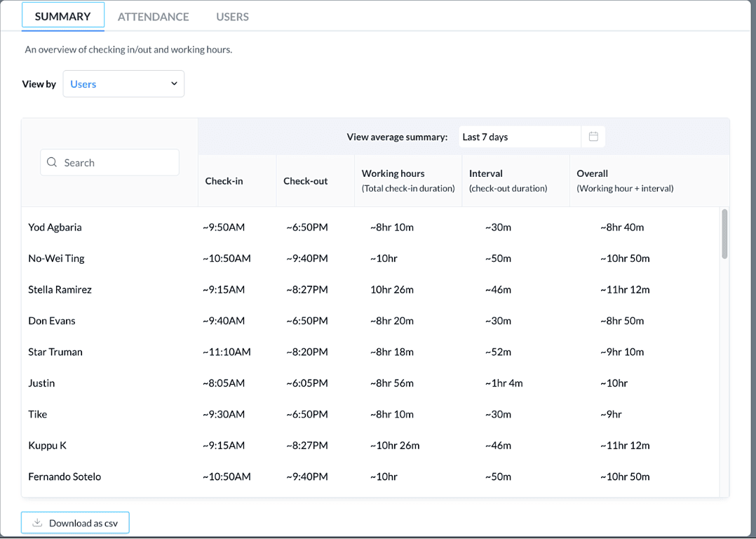Expand the View by Users dropdown chevron
The height and width of the screenshot is (539, 756).
(x=174, y=84)
